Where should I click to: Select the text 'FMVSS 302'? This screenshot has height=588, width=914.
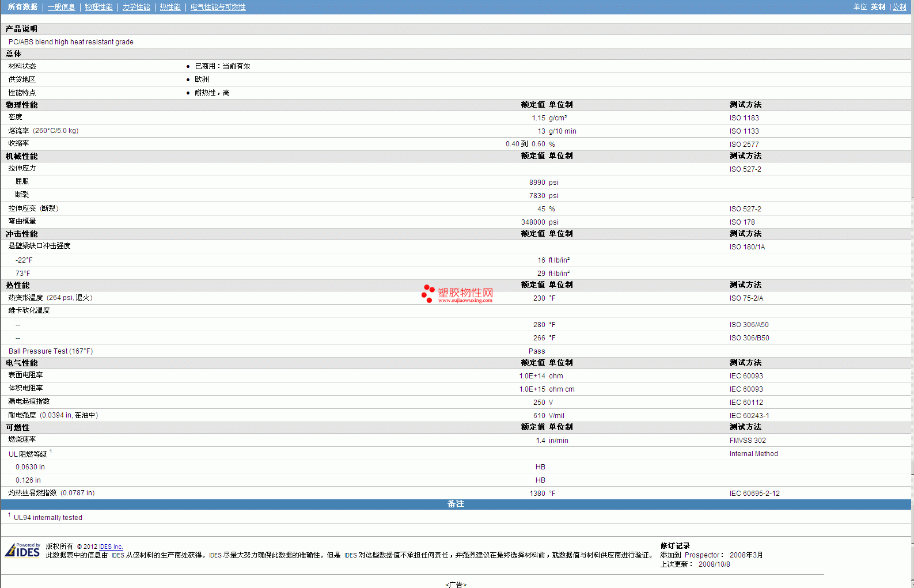point(748,441)
